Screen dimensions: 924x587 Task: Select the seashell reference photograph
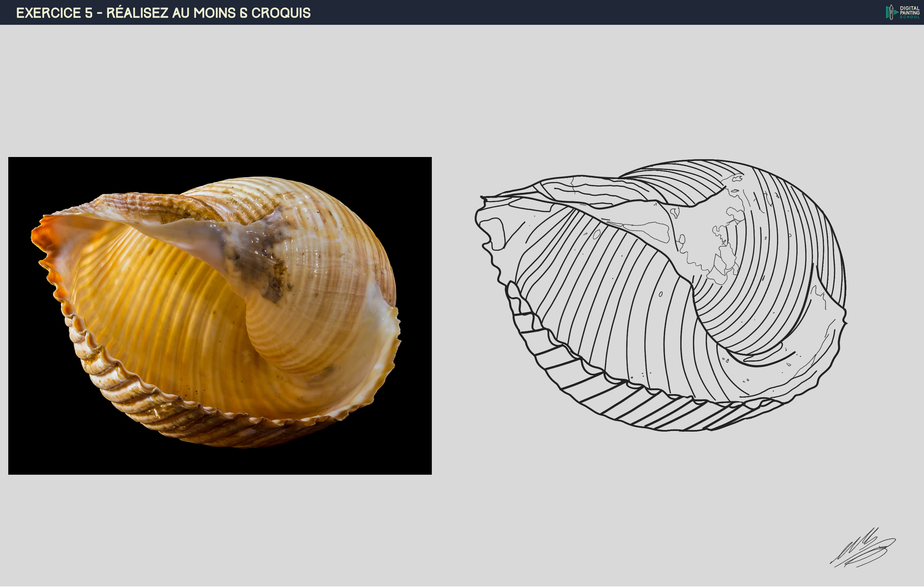pos(220,316)
